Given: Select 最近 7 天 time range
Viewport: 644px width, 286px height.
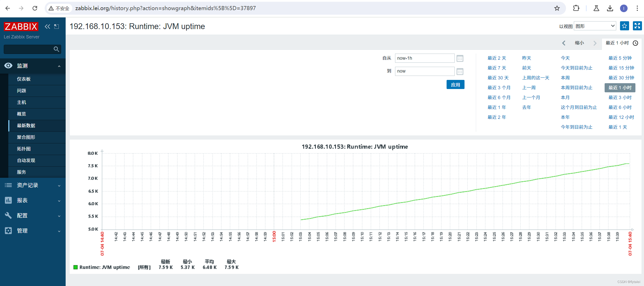Looking at the screenshot, I should 497,68.
